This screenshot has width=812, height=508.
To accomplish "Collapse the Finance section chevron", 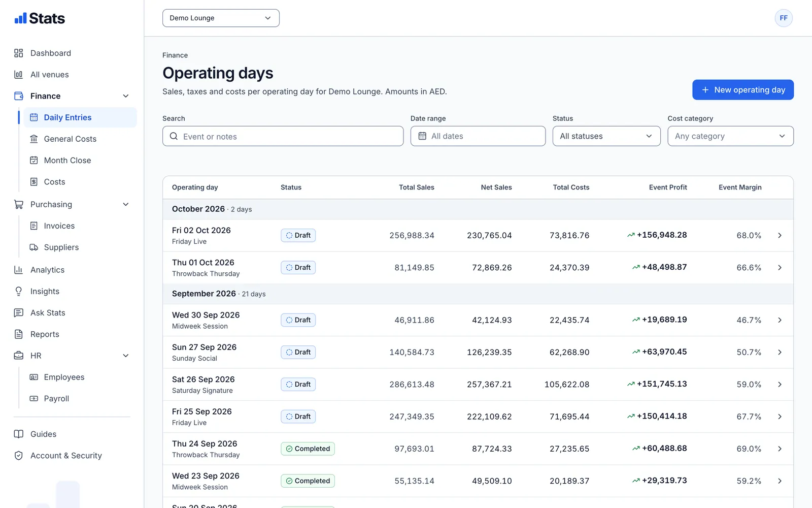I will (x=126, y=96).
